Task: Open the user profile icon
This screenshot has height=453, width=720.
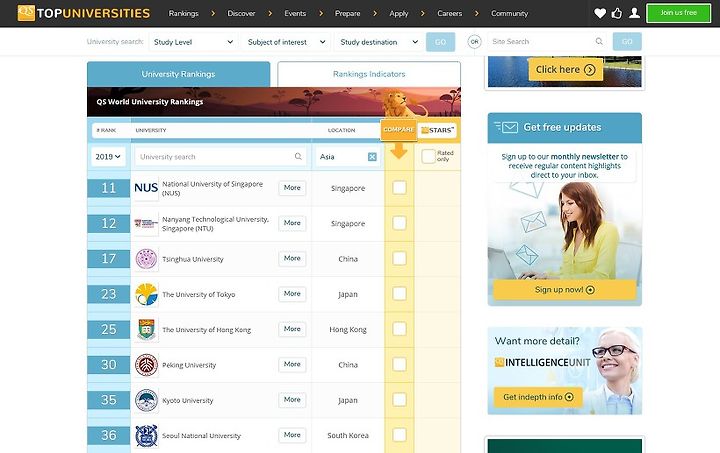Action: pos(634,13)
